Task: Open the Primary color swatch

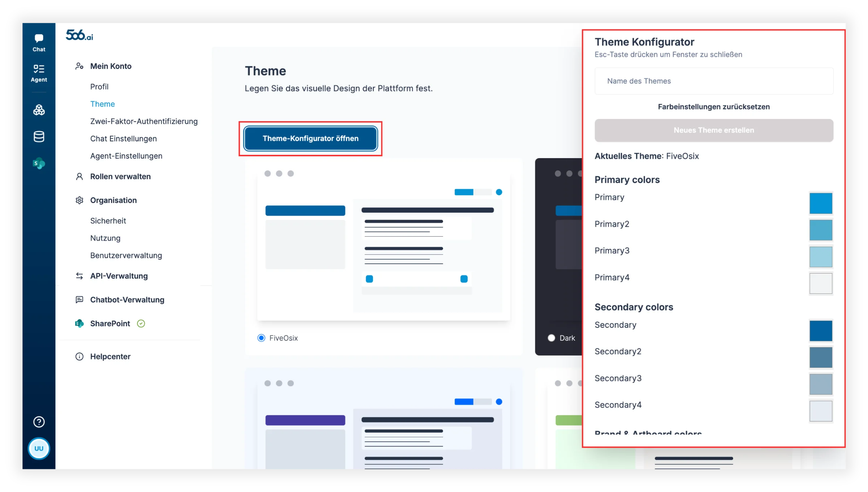Action: click(821, 203)
